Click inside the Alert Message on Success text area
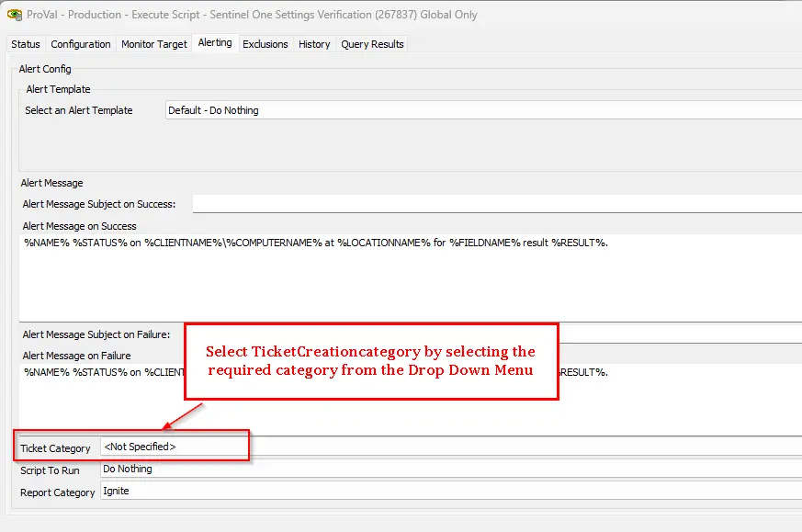Viewport: 802px width, 532px height. tap(411, 277)
